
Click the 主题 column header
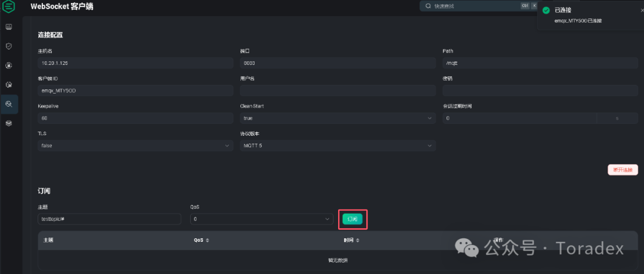click(x=48, y=241)
